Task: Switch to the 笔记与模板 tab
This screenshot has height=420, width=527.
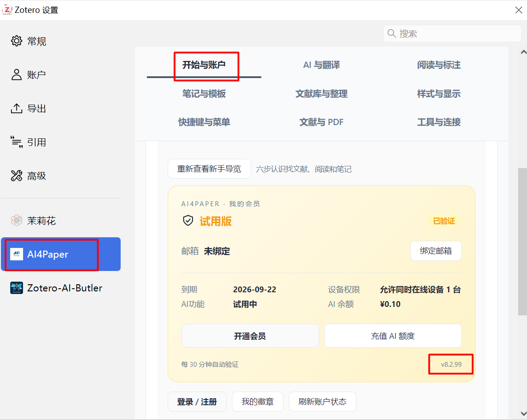Action: [x=204, y=94]
